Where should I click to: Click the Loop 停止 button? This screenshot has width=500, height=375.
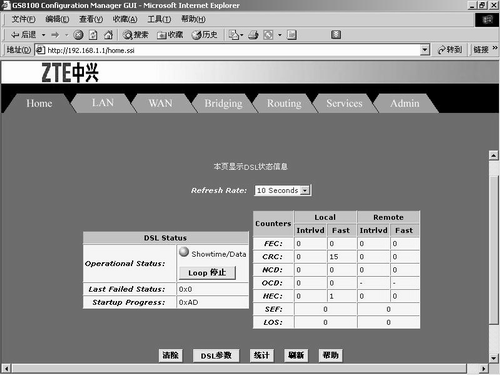click(x=207, y=273)
